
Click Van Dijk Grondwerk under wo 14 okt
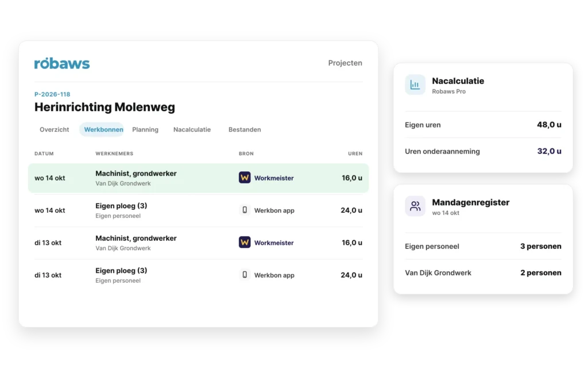tap(123, 183)
